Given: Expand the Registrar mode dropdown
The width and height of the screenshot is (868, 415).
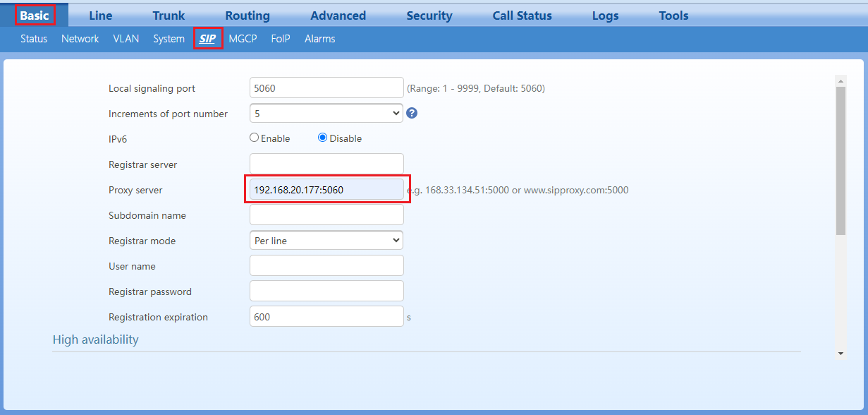Looking at the screenshot, I should pyautogui.click(x=326, y=241).
